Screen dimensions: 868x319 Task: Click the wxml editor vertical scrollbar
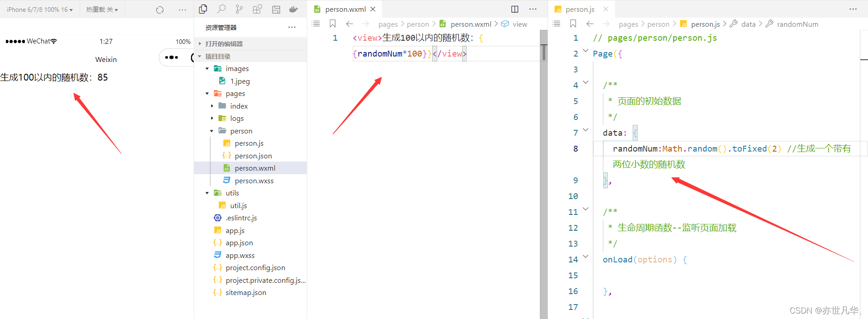544,174
